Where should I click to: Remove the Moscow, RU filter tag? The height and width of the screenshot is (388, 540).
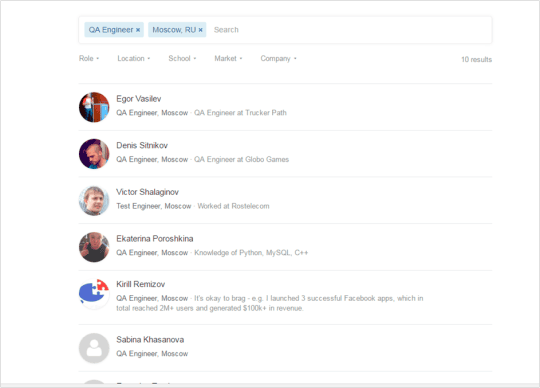point(200,30)
